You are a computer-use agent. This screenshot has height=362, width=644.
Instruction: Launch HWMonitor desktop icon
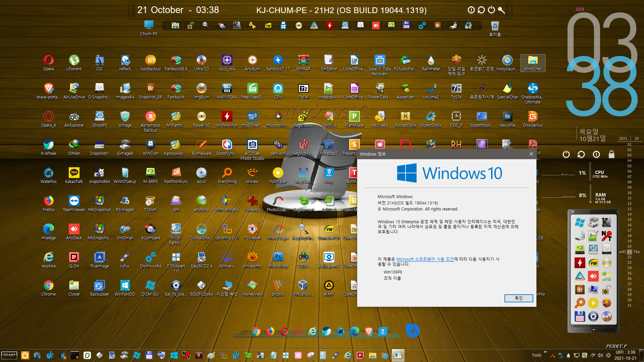click(x=227, y=119)
